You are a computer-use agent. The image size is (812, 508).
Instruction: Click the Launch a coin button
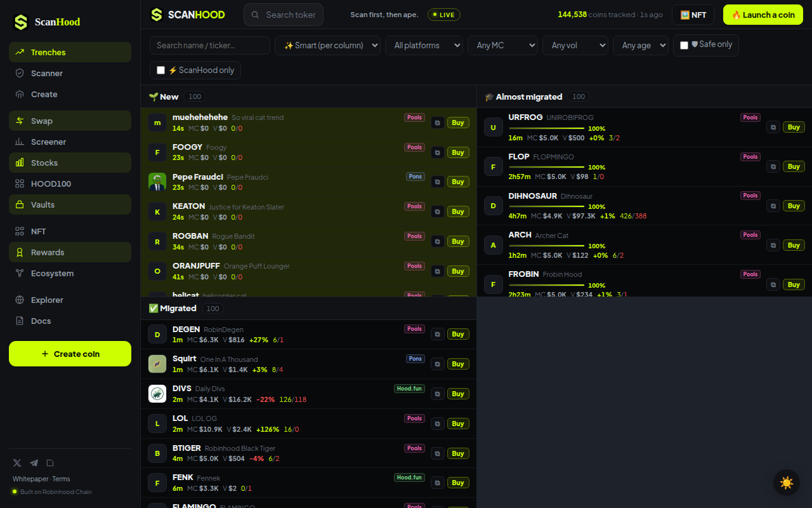tap(763, 15)
